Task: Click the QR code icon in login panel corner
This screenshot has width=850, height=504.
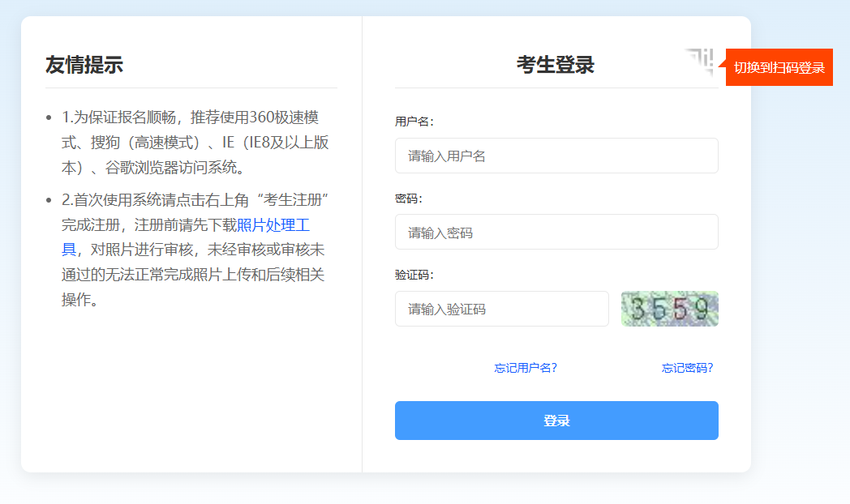Action: coord(700,61)
